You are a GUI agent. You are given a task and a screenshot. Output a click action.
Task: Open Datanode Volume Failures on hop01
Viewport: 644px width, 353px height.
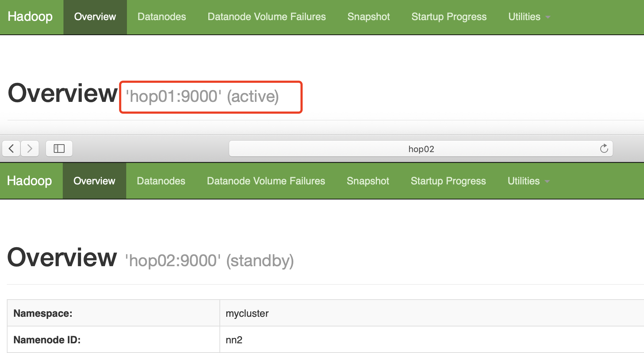(266, 17)
